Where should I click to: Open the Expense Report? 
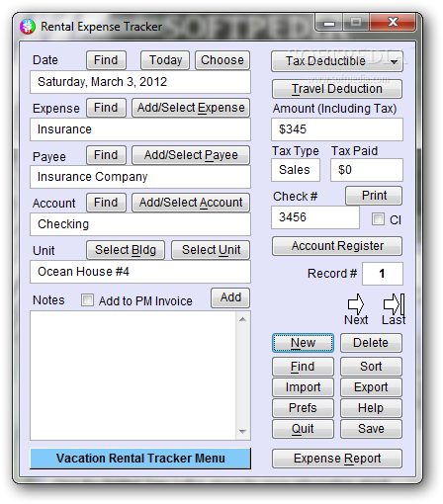[337, 459]
